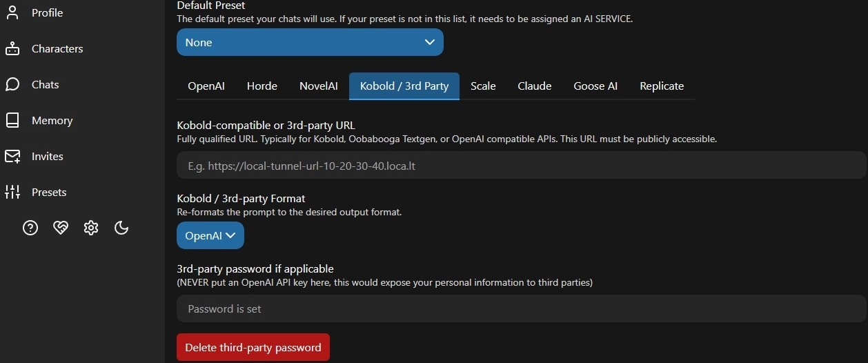Click the Presets sliders icon

click(x=12, y=192)
